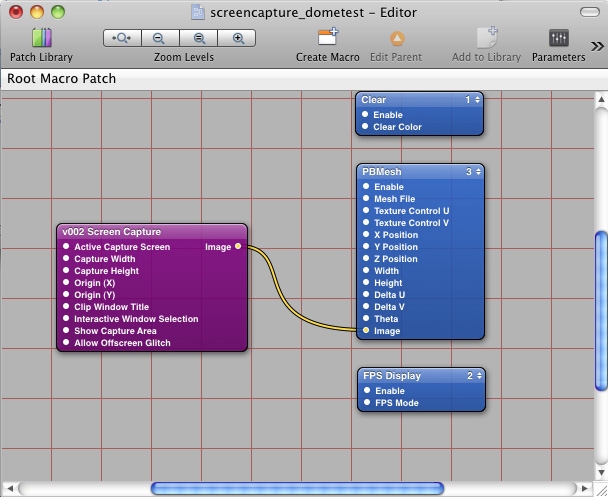608x497 pixels.
Task: Click the yellow minimize window button
Action: coord(37,12)
